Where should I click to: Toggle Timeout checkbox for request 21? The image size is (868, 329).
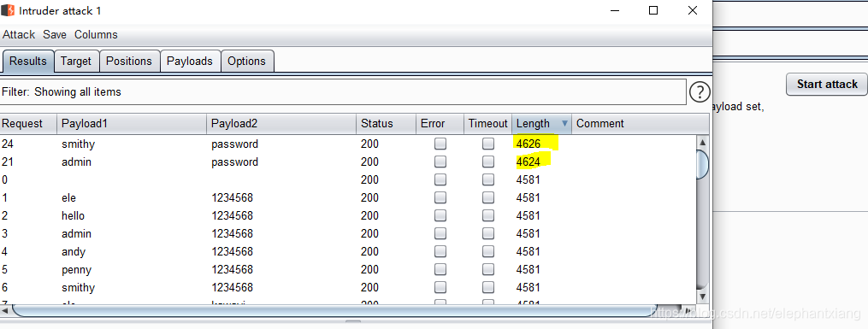pos(487,162)
